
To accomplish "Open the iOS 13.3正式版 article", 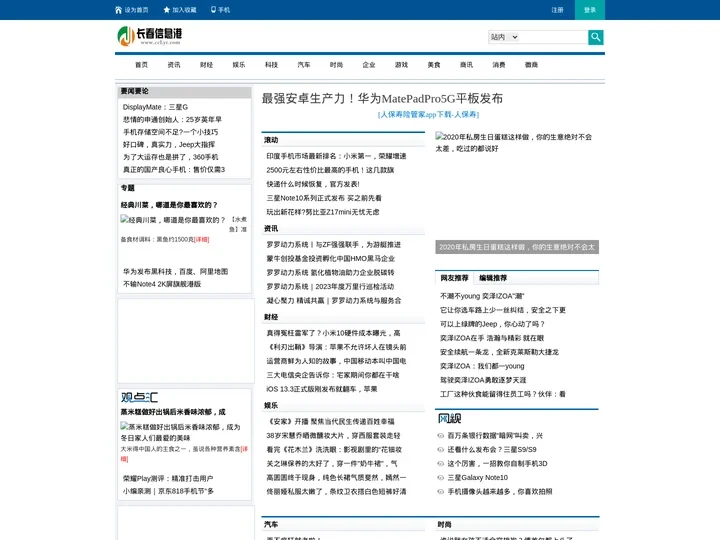I will click(321, 389).
